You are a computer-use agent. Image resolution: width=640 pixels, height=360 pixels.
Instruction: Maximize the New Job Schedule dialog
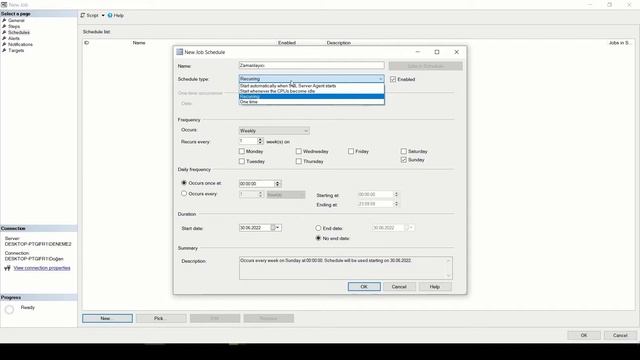437,52
